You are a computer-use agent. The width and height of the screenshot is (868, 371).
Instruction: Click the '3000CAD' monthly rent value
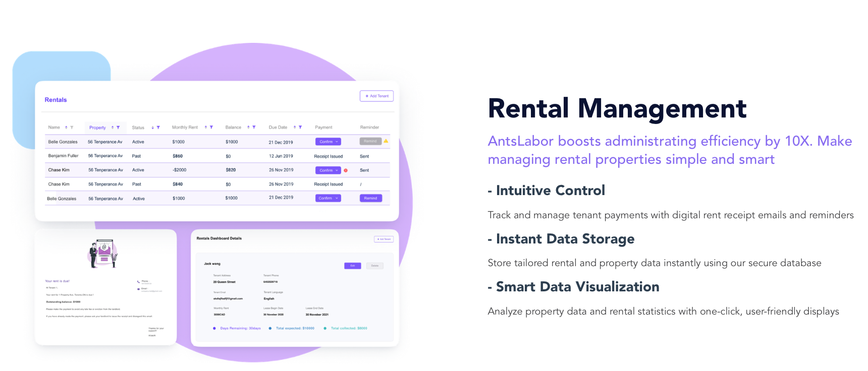point(219,315)
